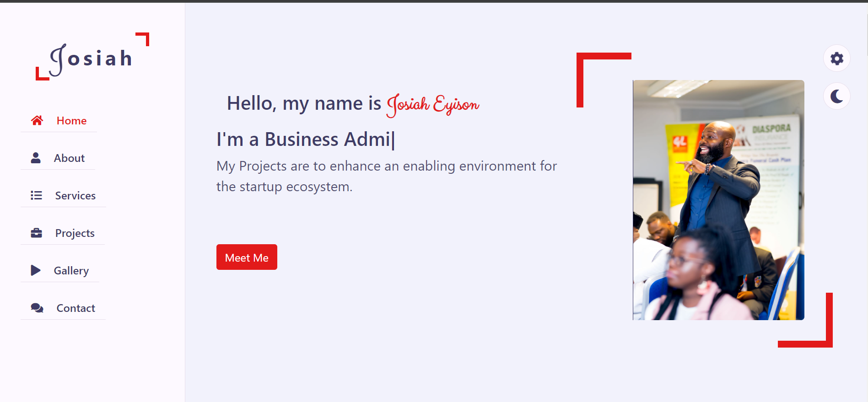Screen dimensions: 868x402
Task: Navigate to Services in sidebar
Action: pos(63,196)
